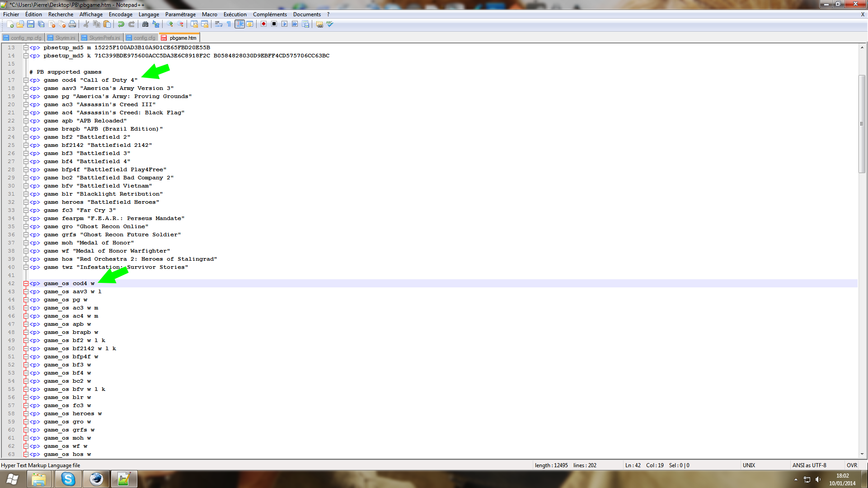
Task: Show hidden tray icons arrow
Action: point(796,479)
